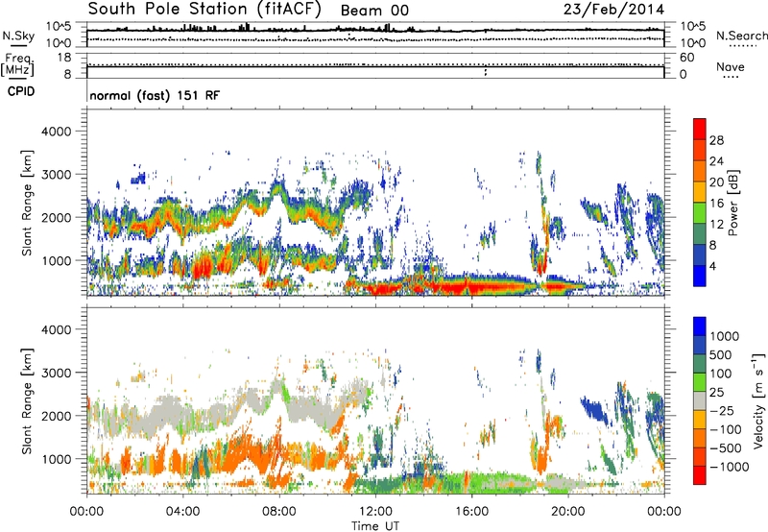Click the '16:00' time axis tick label
Image resolution: width=768 pixels, height=532 pixels.
click(471, 512)
